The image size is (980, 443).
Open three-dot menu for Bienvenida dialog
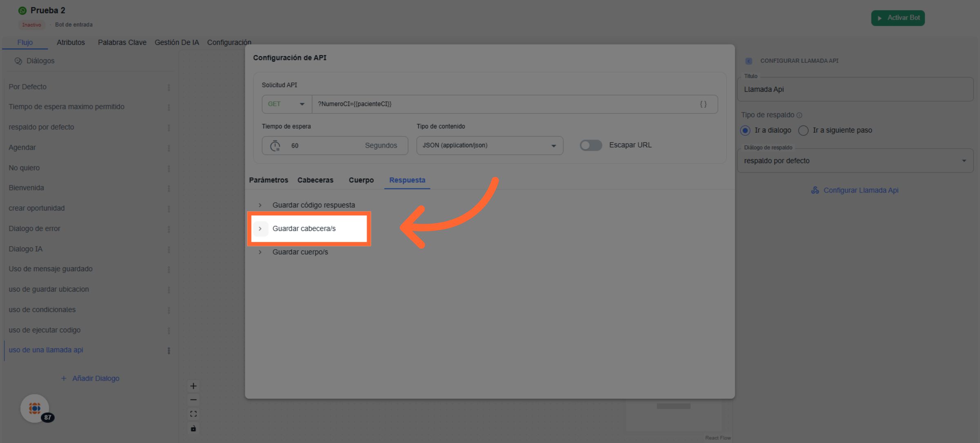point(169,188)
